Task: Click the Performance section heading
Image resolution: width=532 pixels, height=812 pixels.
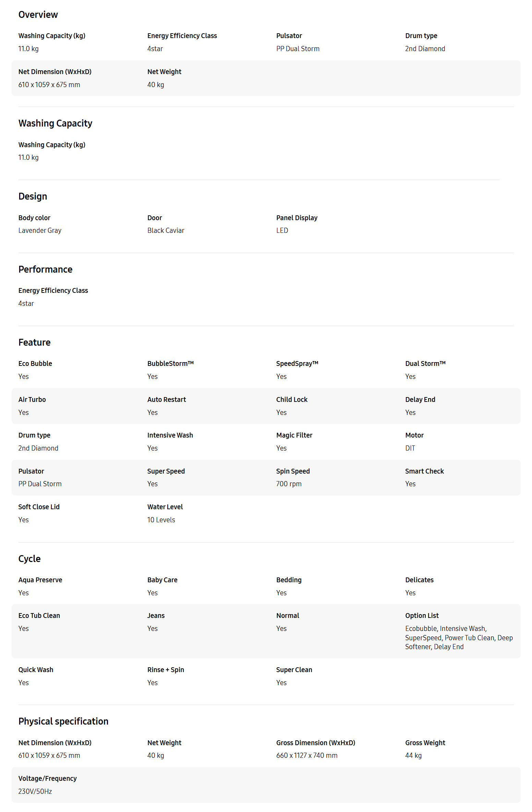Action: coord(45,270)
